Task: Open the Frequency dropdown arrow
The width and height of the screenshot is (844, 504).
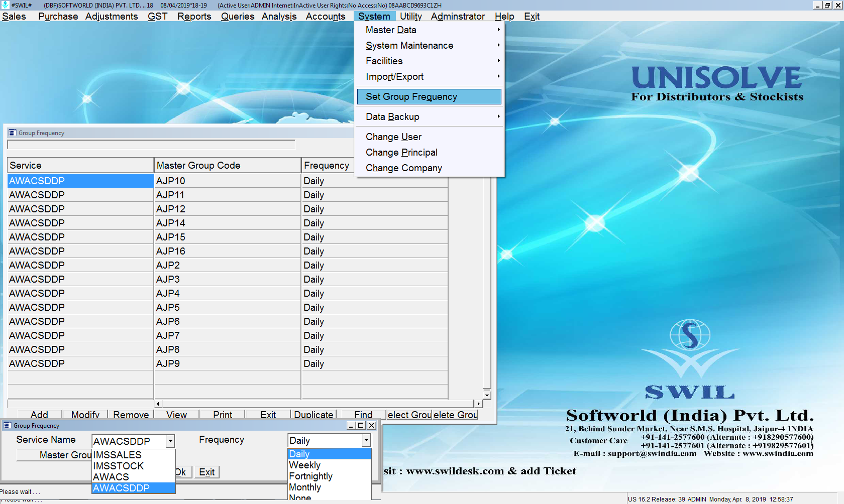Action: 366,440
